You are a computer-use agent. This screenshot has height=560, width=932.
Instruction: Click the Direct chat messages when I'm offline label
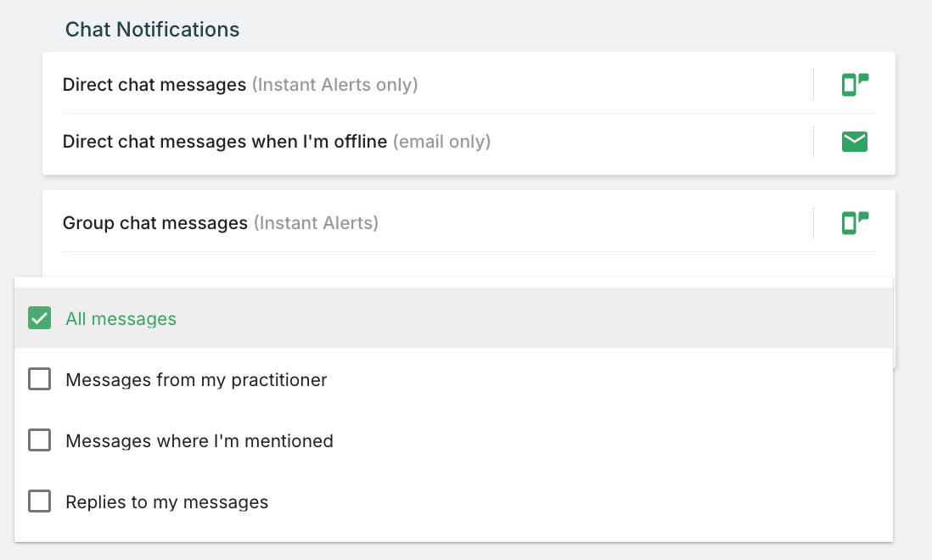[x=224, y=142]
